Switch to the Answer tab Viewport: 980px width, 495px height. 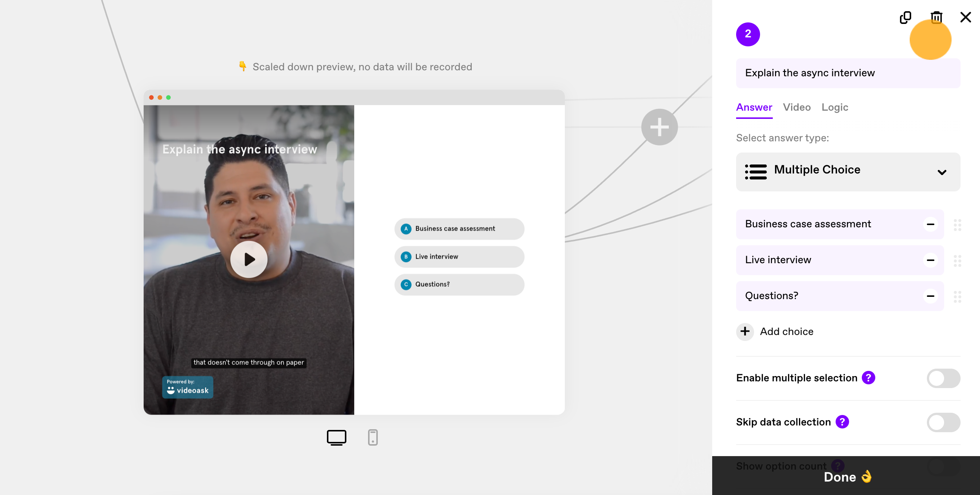pos(754,108)
